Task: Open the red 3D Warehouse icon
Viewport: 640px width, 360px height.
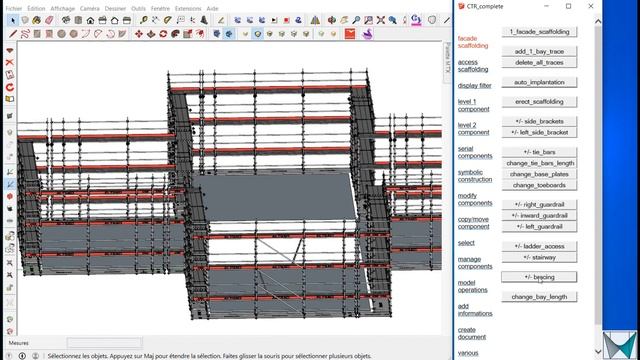Action: [x=350, y=34]
